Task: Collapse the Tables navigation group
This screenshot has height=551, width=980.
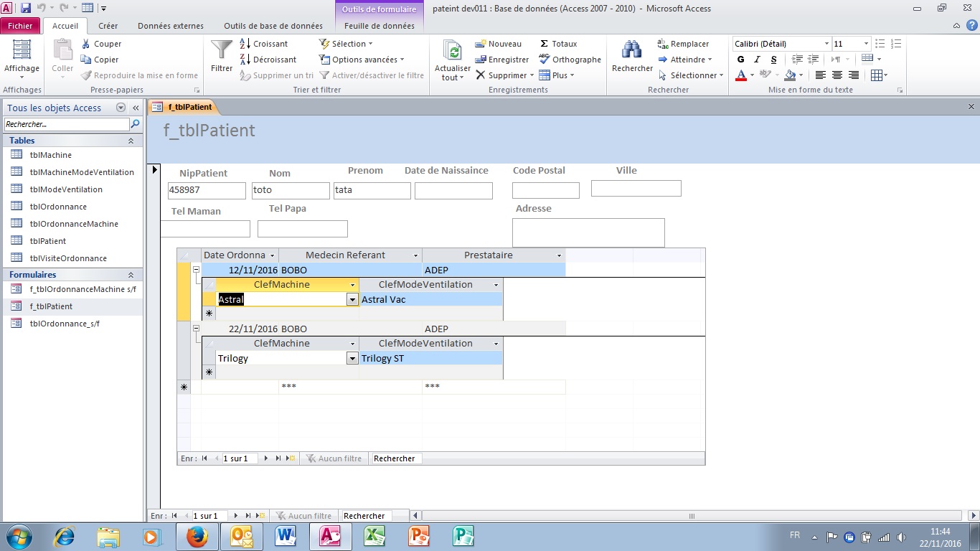Action: pos(131,141)
